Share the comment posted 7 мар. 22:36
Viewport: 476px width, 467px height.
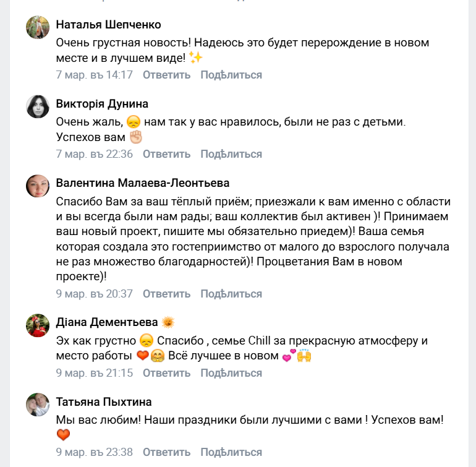click(231, 154)
